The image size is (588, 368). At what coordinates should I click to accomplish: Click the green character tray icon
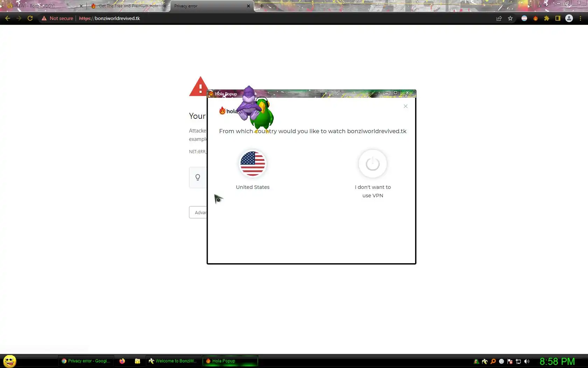click(476, 361)
